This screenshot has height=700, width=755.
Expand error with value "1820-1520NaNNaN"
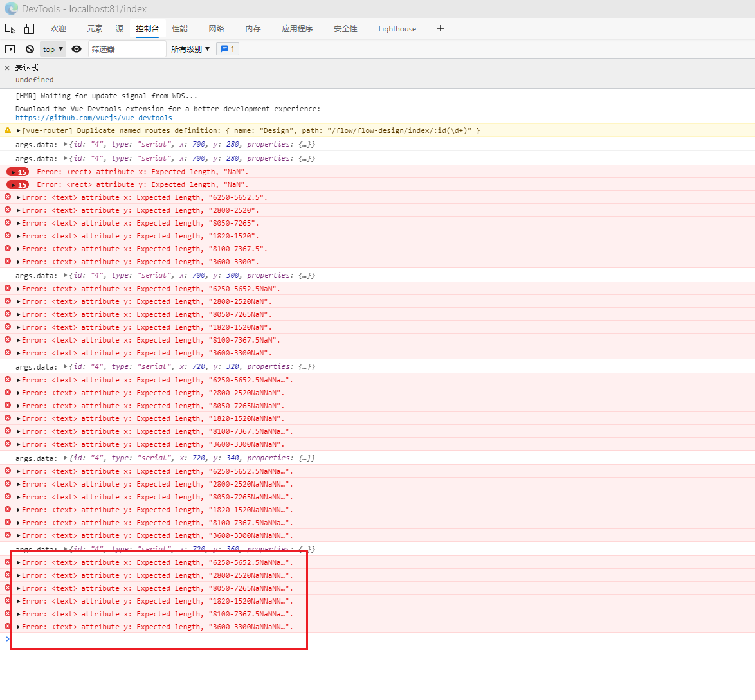tap(18, 419)
